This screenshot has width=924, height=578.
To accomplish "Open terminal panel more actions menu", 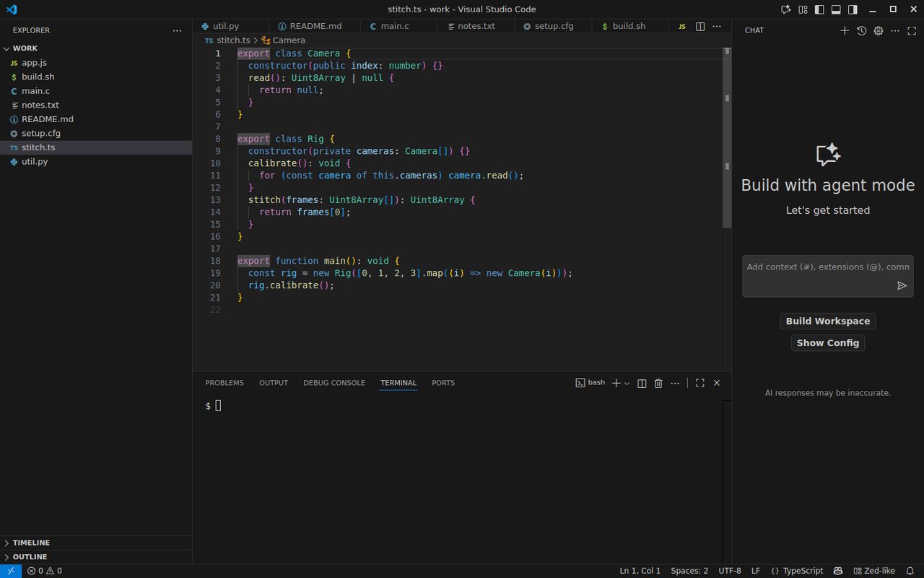I will pyautogui.click(x=675, y=383).
